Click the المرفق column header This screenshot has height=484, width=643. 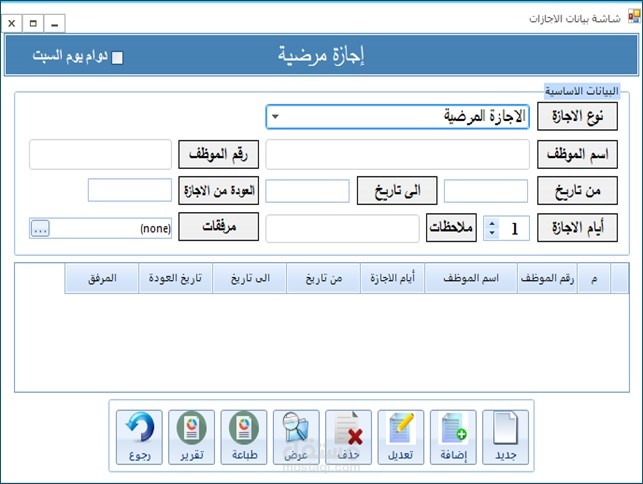coord(102,279)
